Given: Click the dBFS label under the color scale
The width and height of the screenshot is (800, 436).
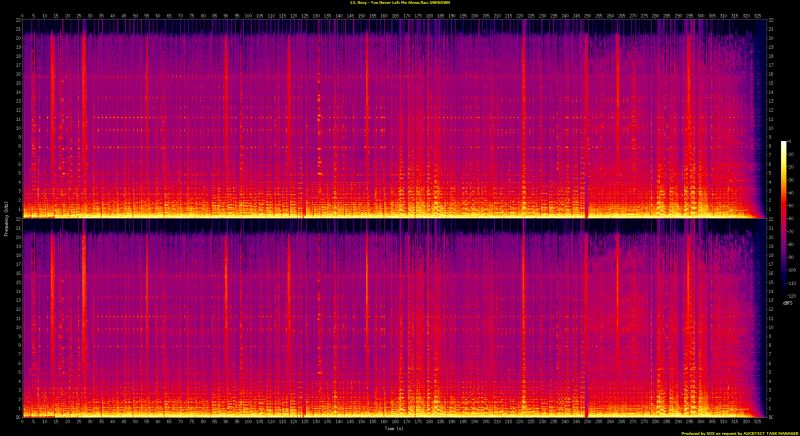Looking at the screenshot, I should click(785, 302).
